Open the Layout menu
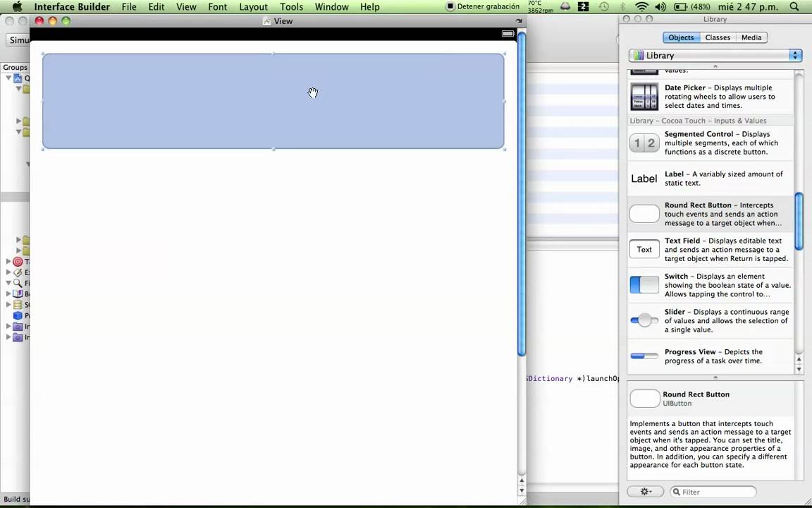 click(253, 7)
